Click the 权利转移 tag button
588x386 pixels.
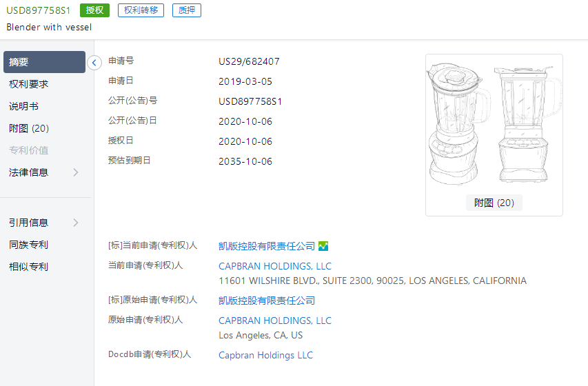(141, 10)
